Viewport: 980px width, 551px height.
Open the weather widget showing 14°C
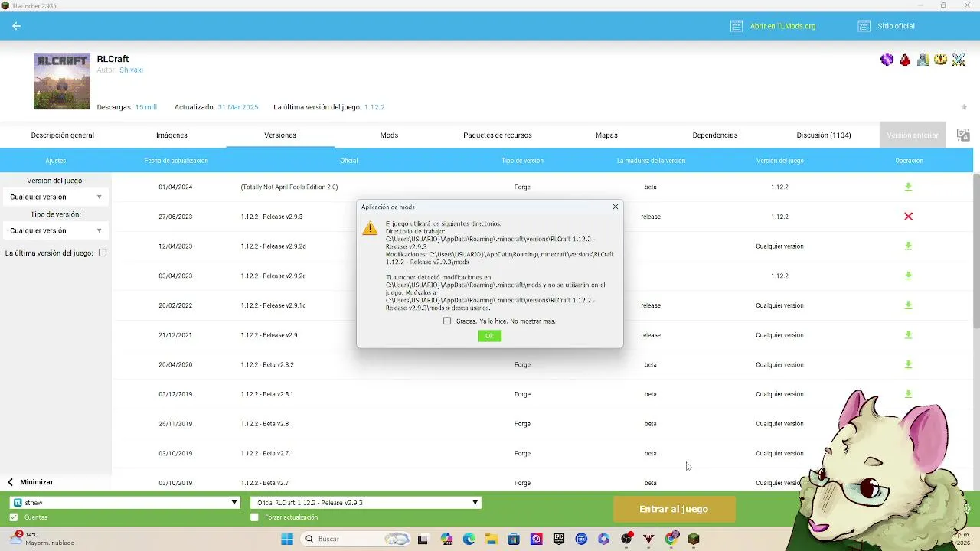(x=42, y=539)
